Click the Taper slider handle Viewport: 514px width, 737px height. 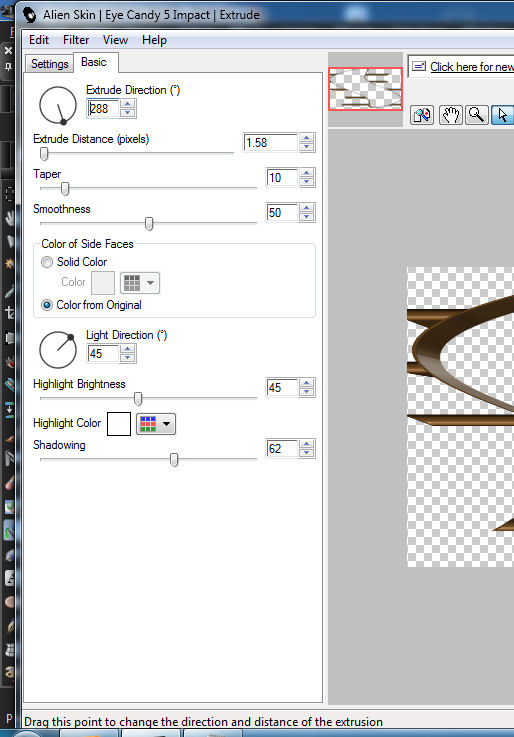[x=65, y=188]
